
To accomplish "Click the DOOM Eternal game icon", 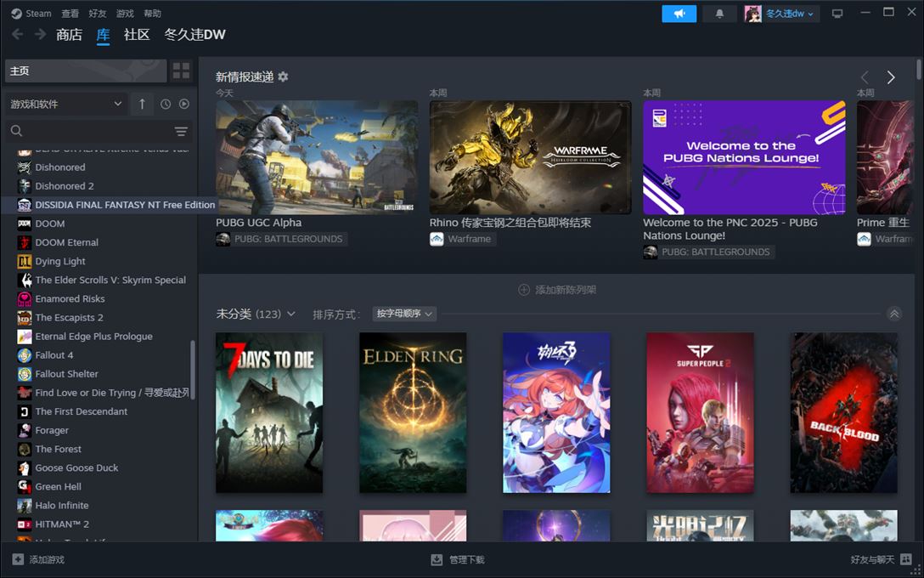I will tap(24, 242).
